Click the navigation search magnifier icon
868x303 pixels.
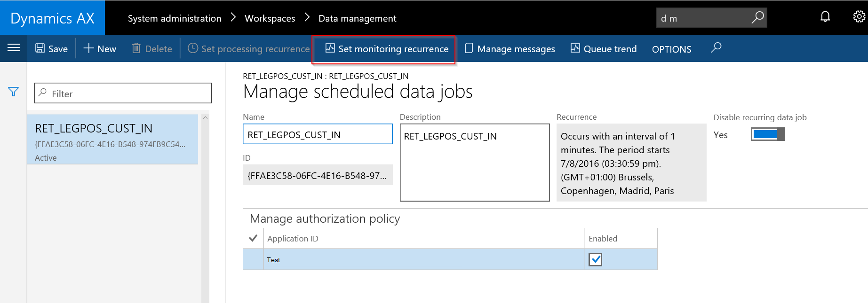click(757, 18)
